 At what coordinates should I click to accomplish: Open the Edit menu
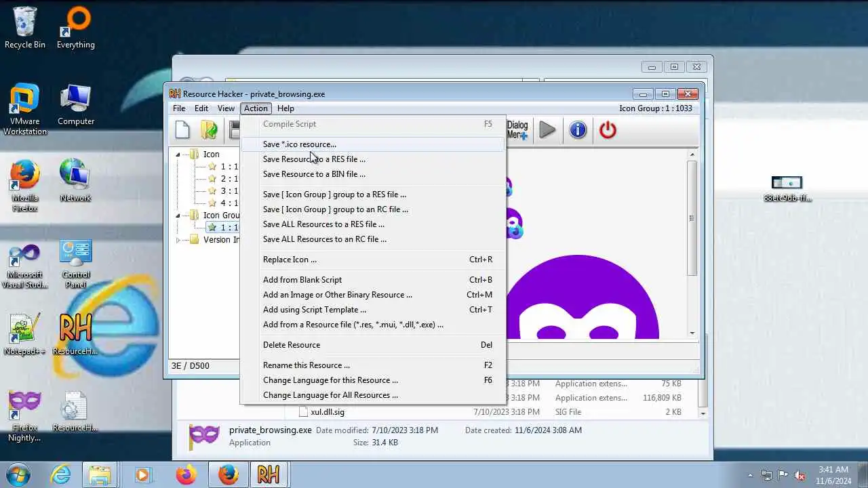click(201, 108)
